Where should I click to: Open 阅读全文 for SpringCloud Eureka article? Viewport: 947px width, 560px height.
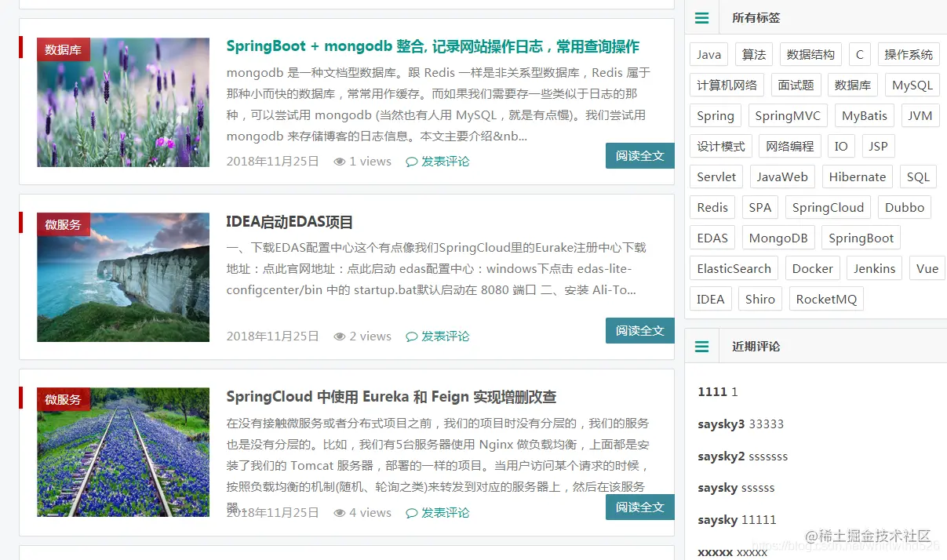[x=640, y=507]
